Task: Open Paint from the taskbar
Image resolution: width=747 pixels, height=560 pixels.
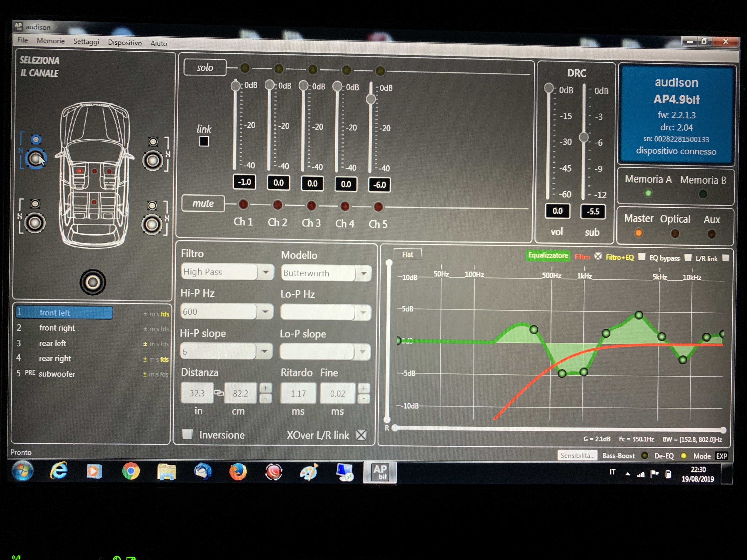Action: 309,472
